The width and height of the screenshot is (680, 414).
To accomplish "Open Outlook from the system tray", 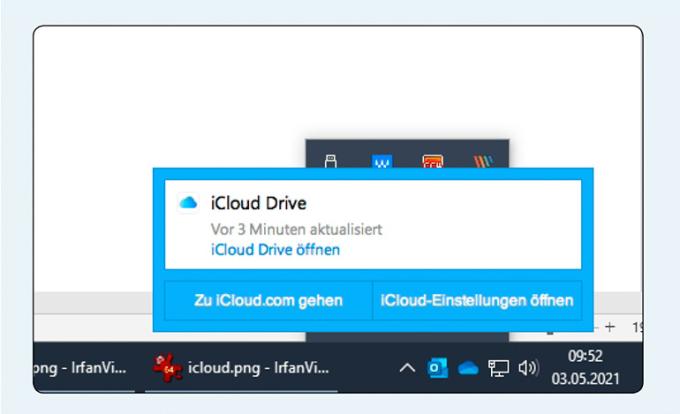I will point(437,368).
